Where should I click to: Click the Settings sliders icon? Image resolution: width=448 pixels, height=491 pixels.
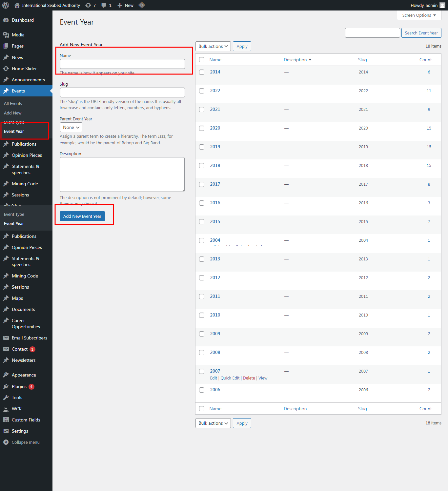6,431
